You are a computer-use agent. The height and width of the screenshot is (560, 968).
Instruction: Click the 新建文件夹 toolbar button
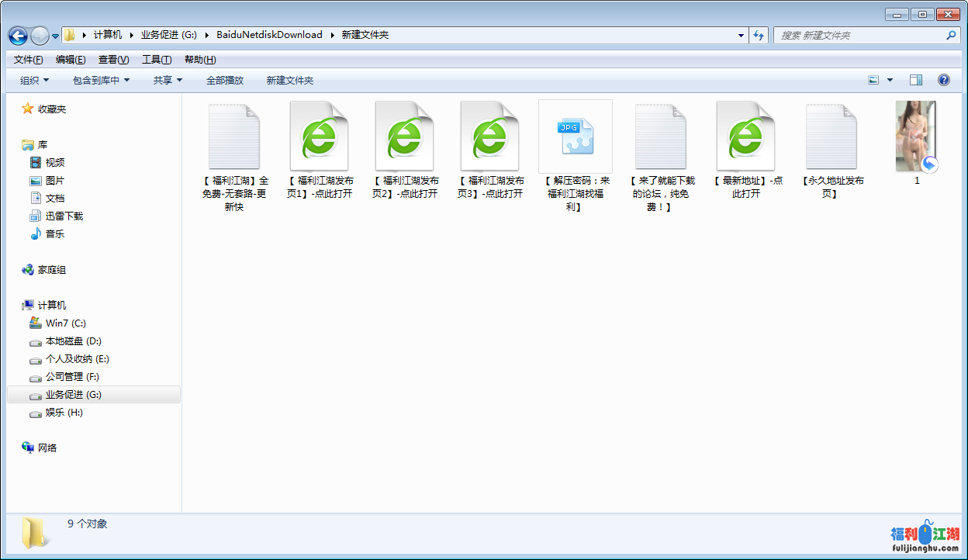[x=289, y=80]
